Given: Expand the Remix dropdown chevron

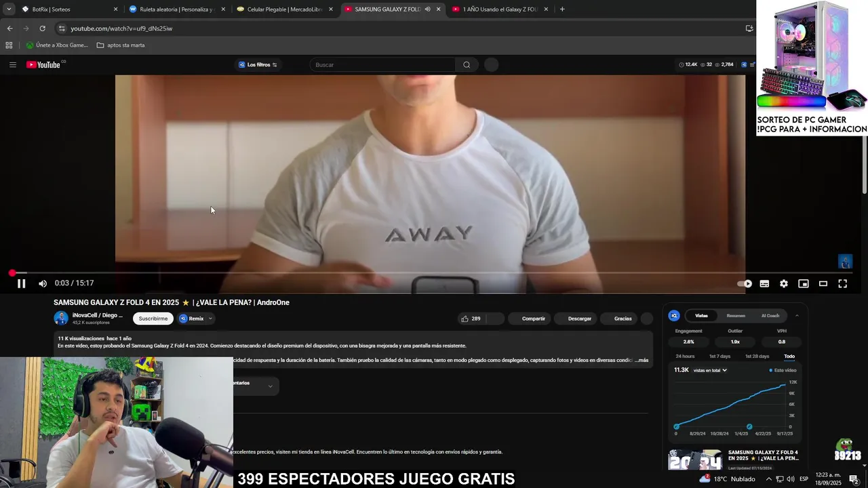Looking at the screenshot, I should [x=210, y=319].
